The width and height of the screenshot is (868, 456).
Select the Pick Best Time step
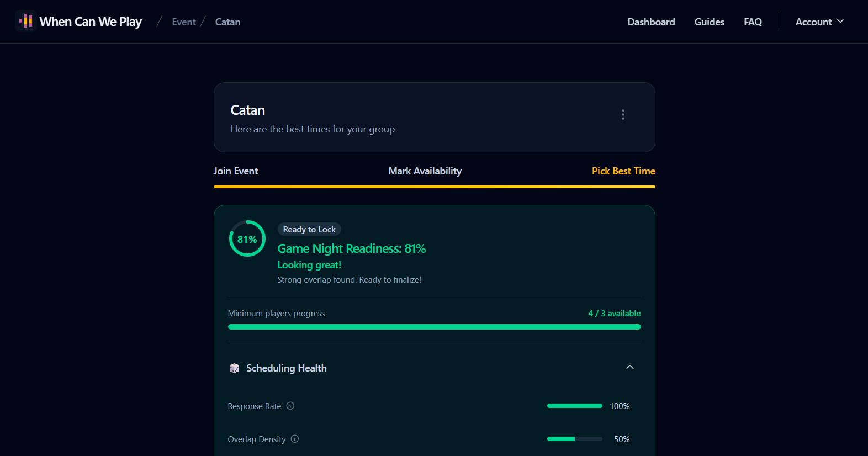(623, 171)
